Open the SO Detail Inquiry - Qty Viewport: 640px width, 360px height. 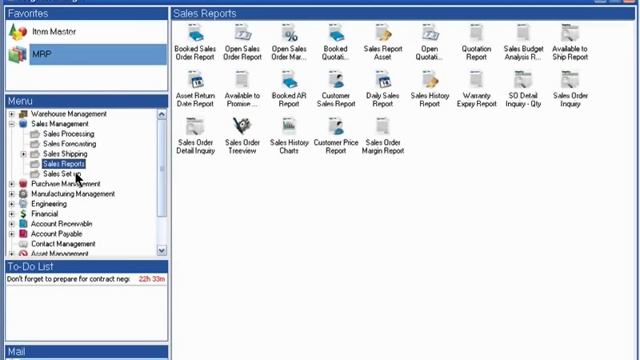pyautogui.click(x=523, y=89)
